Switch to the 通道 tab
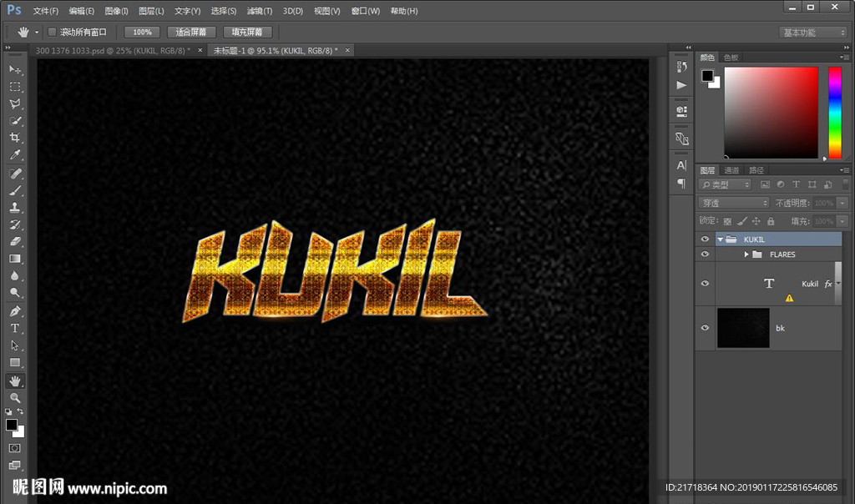The height and width of the screenshot is (504, 855). click(x=731, y=170)
